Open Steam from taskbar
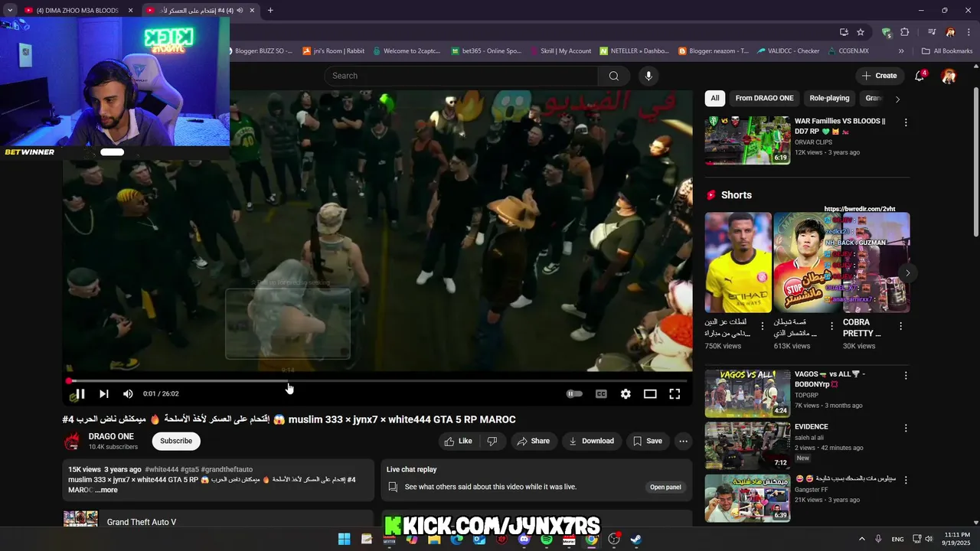The width and height of the screenshot is (980, 551). pyautogui.click(x=636, y=539)
